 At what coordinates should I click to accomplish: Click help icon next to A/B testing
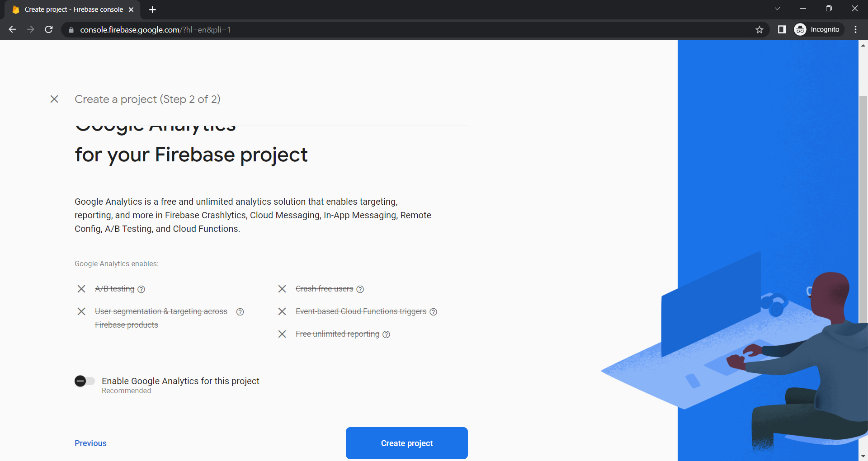coord(141,289)
